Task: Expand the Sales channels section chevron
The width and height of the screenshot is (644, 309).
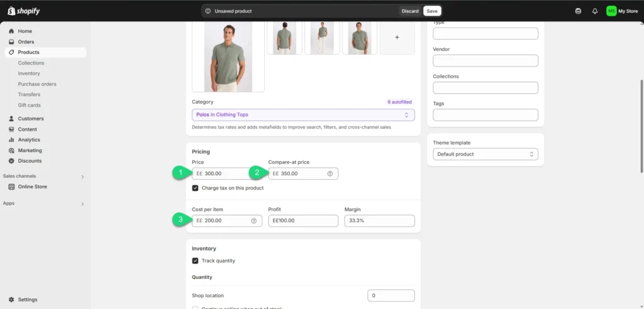Action: (x=82, y=176)
